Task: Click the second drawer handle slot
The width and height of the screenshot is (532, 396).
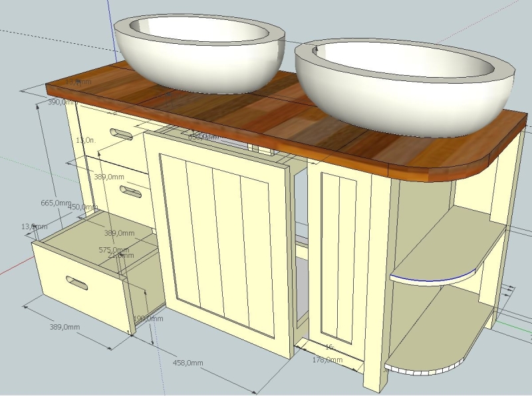Action: point(130,192)
